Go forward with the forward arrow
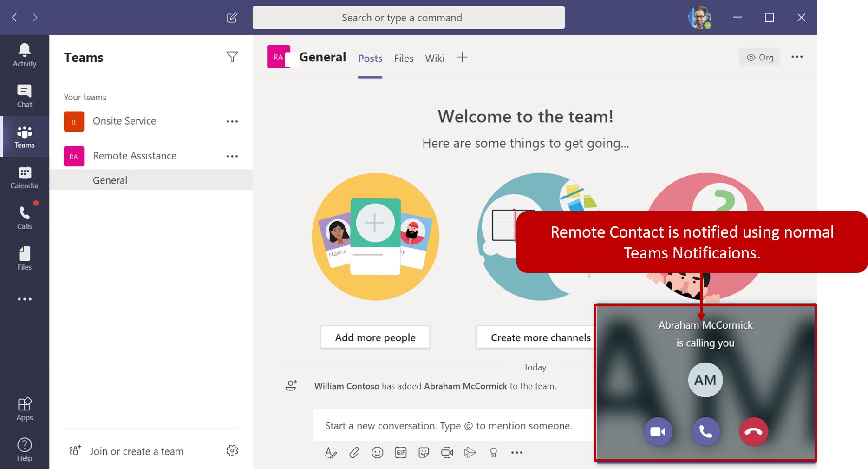 point(35,18)
